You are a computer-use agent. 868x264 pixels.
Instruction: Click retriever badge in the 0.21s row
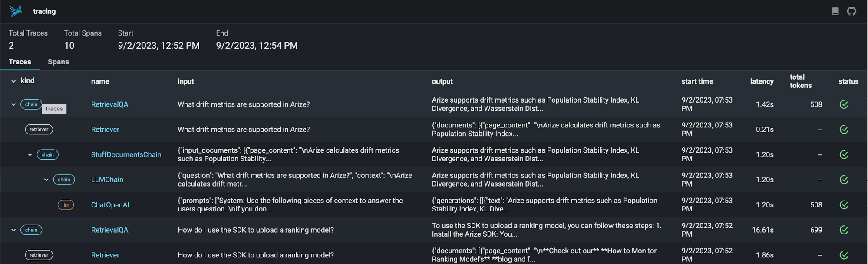tap(39, 130)
